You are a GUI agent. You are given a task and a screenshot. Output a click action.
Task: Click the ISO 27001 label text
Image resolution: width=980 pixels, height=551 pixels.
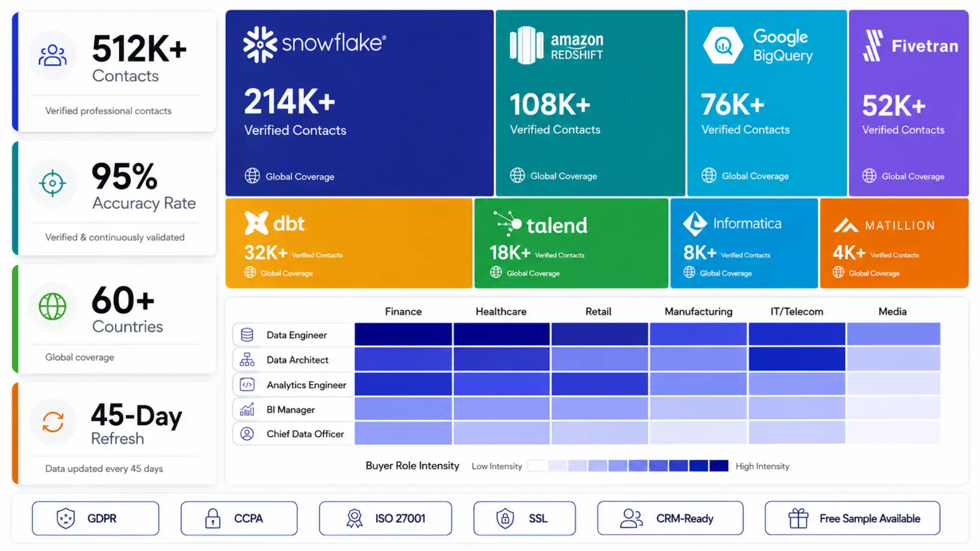point(400,519)
